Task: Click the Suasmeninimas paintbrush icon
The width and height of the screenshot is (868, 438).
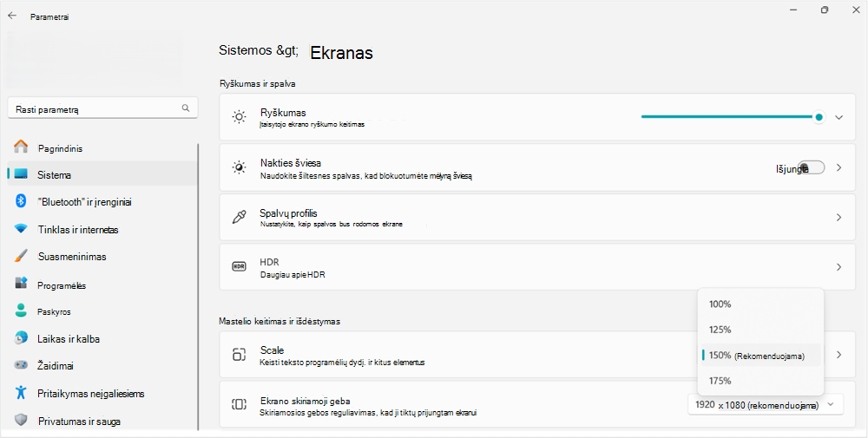Action: (x=21, y=256)
